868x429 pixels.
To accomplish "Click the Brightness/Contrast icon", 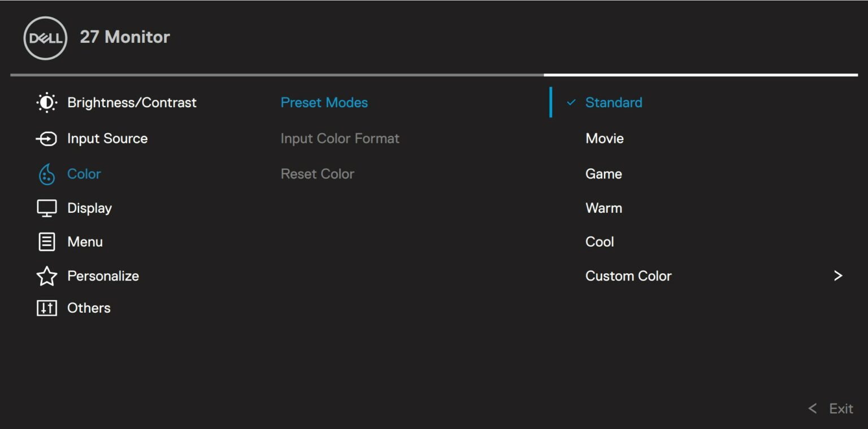I will pos(47,102).
